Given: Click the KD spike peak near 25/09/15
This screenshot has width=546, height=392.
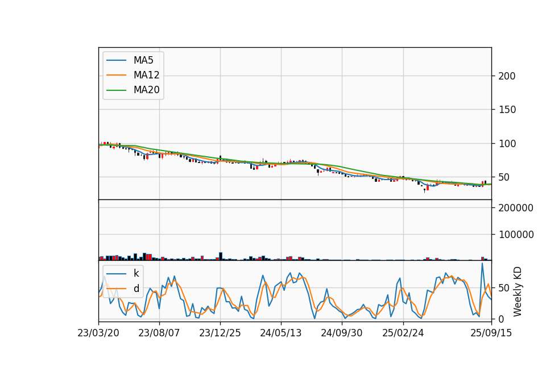Looking at the screenshot, I should [482, 263].
